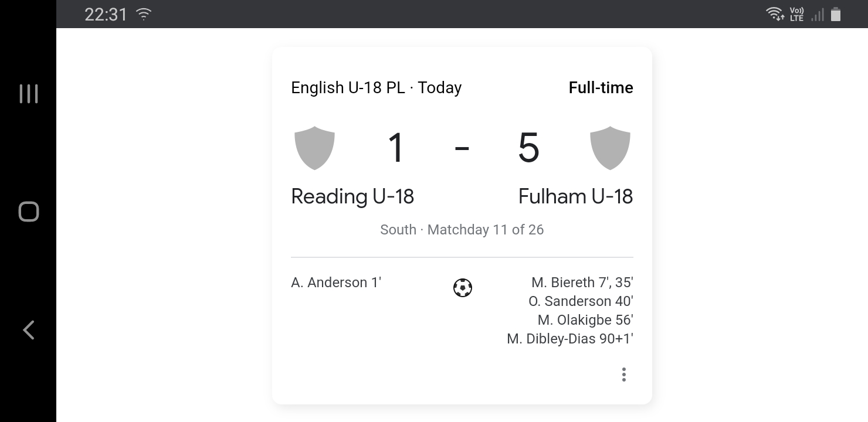Open the Fulham U-18 team name
Image resolution: width=868 pixels, height=422 pixels.
coord(575,196)
